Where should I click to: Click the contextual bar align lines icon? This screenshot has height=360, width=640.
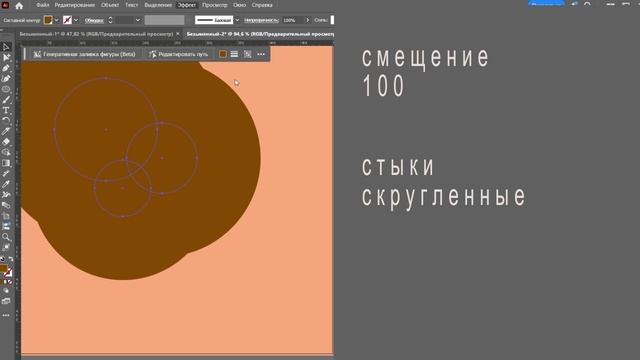(x=234, y=54)
